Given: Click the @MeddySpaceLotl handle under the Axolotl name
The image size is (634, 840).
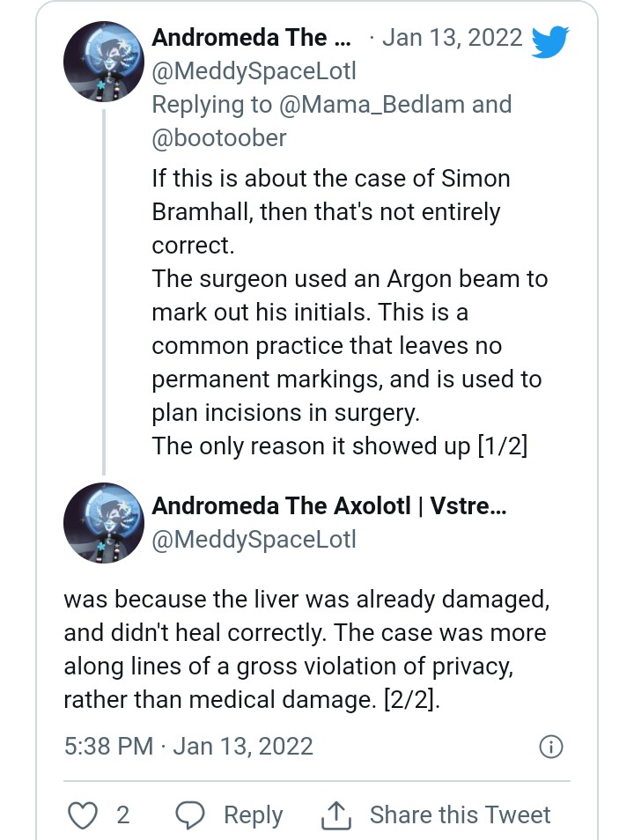Looking at the screenshot, I should point(254,539).
